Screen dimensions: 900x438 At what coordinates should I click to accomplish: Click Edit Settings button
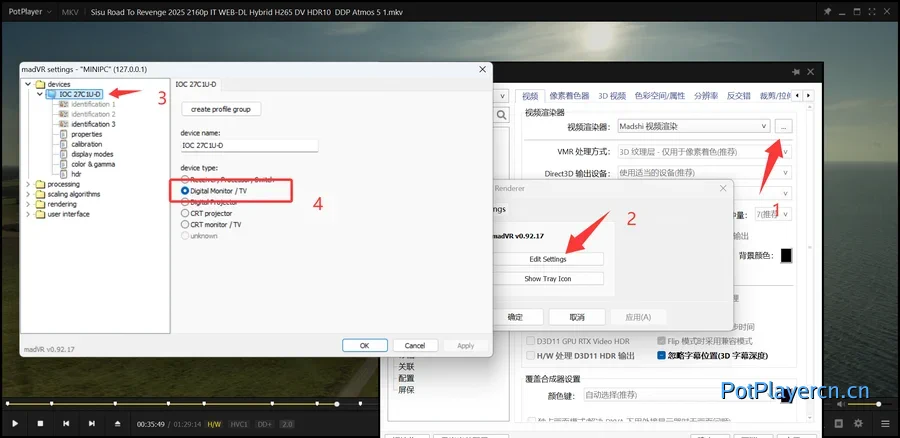coord(548,259)
